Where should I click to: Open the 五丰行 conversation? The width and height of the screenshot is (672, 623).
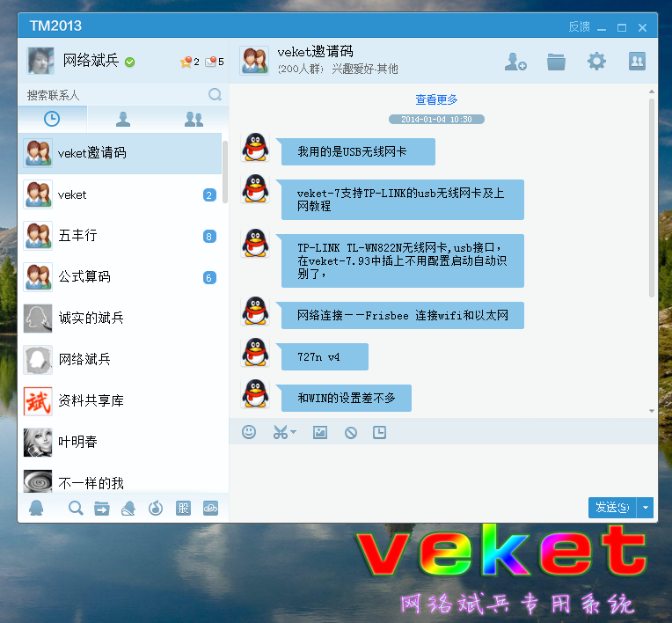click(x=120, y=236)
